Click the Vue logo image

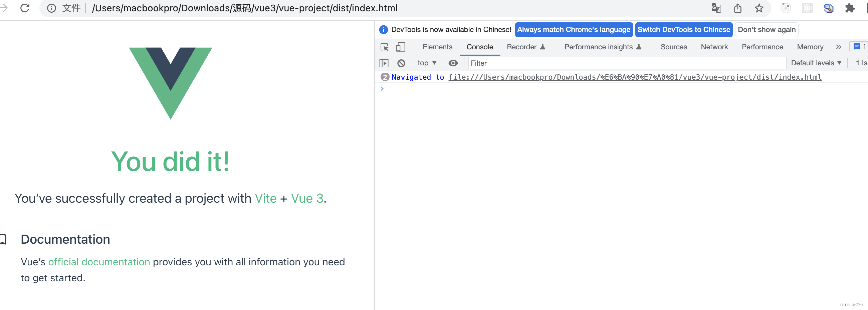point(171,83)
